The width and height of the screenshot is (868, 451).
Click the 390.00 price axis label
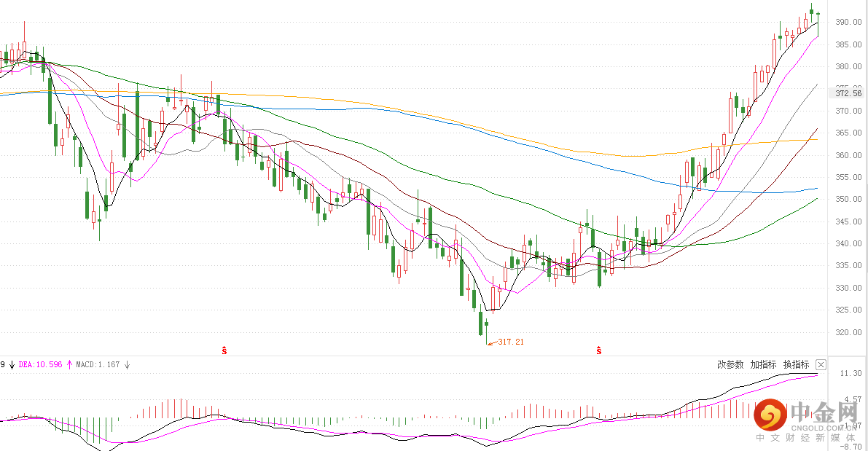(848, 22)
